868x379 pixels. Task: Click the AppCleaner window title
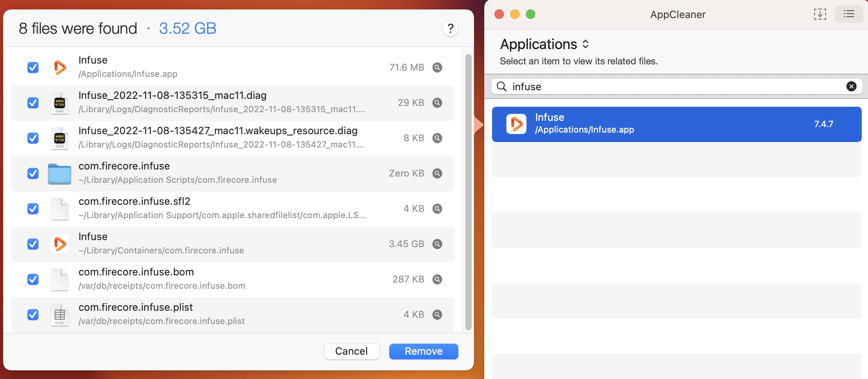click(x=678, y=15)
